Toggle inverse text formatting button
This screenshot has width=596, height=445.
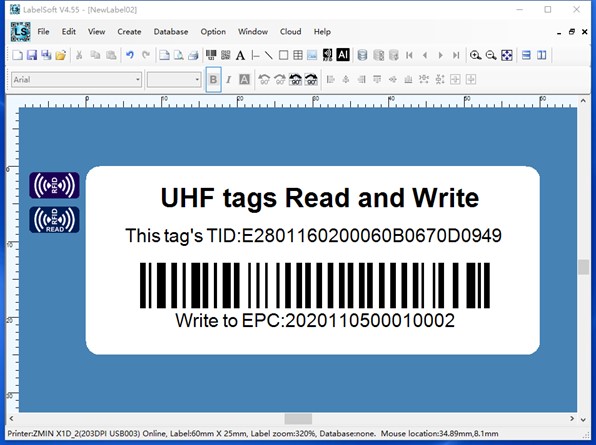[x=244, y=79]
